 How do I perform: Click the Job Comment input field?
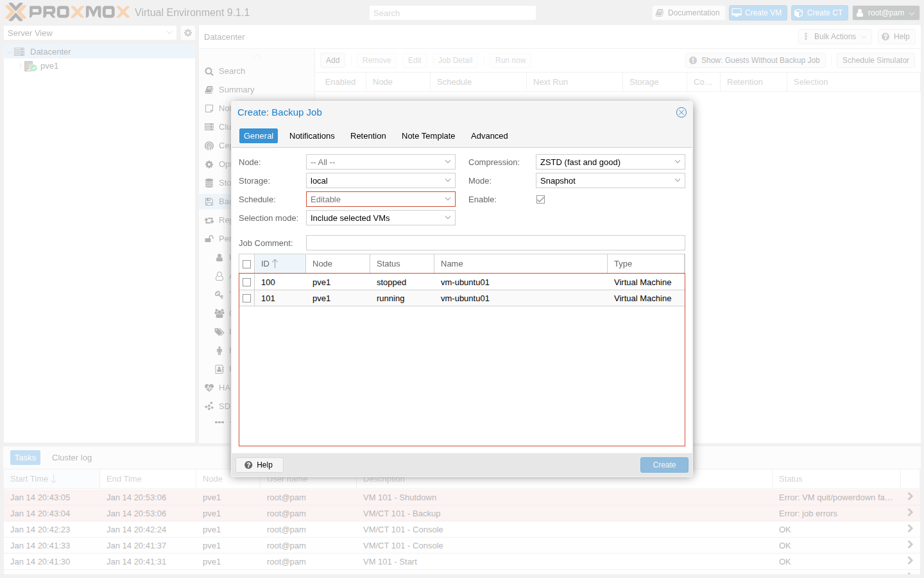(x=495, y=243)
